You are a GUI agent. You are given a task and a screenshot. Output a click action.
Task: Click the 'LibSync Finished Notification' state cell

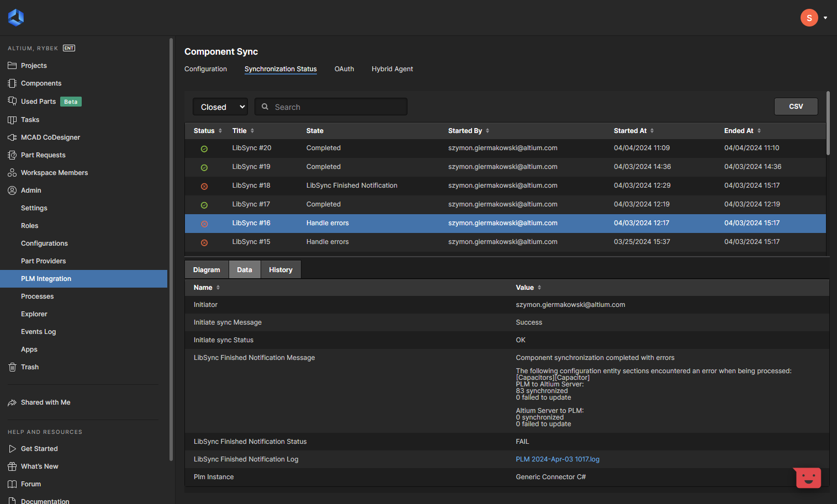point(352,185)
